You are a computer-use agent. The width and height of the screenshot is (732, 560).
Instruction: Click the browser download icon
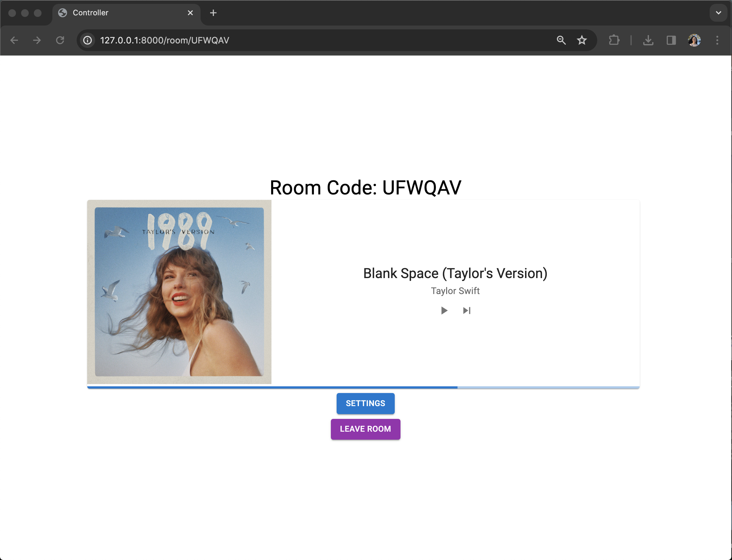pos(647,40)
